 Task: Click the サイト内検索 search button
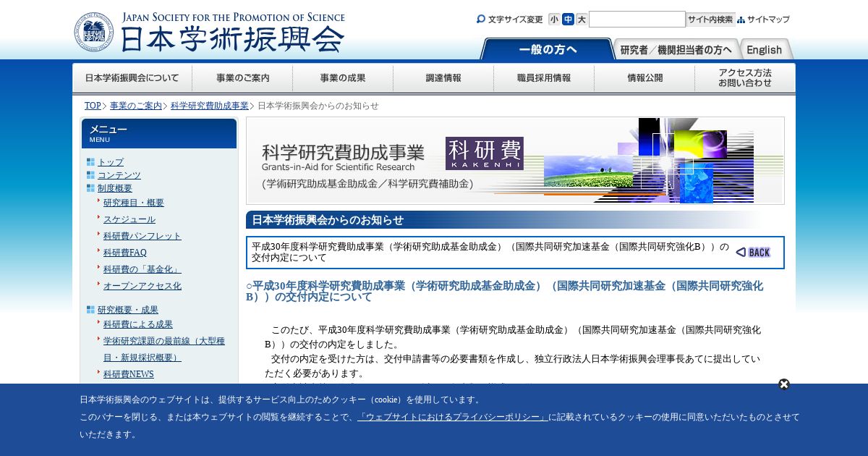[710, 20]
